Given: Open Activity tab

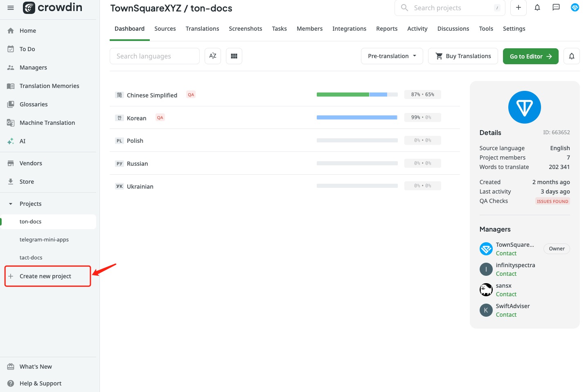Looking at the screenshot, I should click(417, 29).
